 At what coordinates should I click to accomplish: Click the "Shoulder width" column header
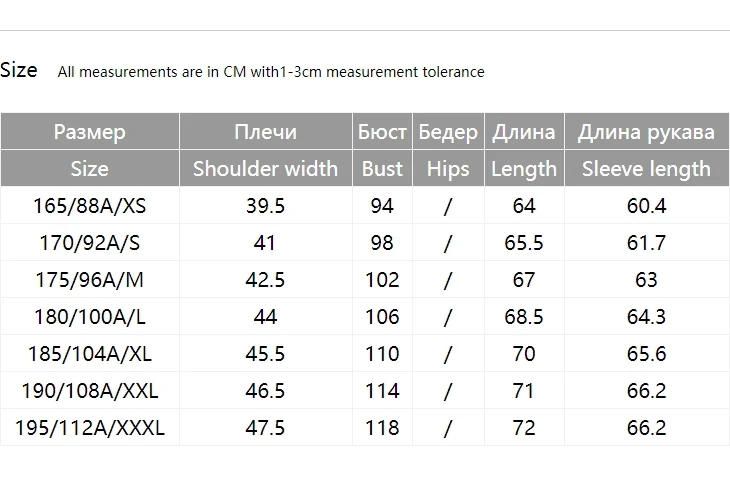(x=265, y=169)
